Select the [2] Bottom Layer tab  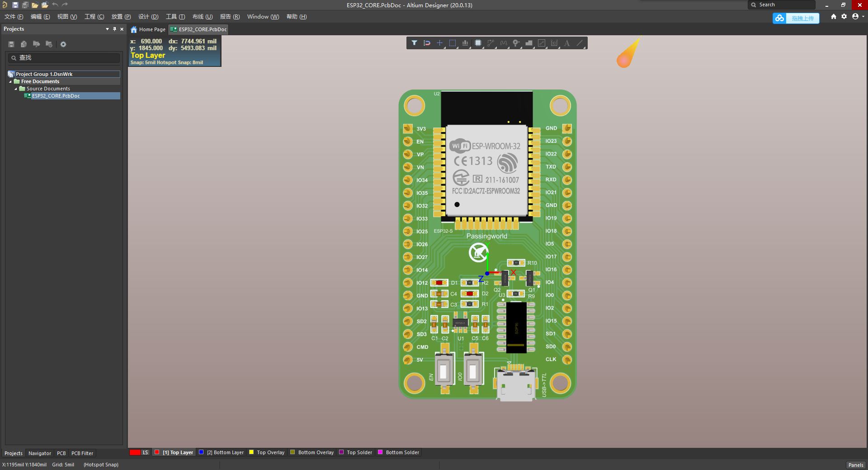(x=222, y=452)
